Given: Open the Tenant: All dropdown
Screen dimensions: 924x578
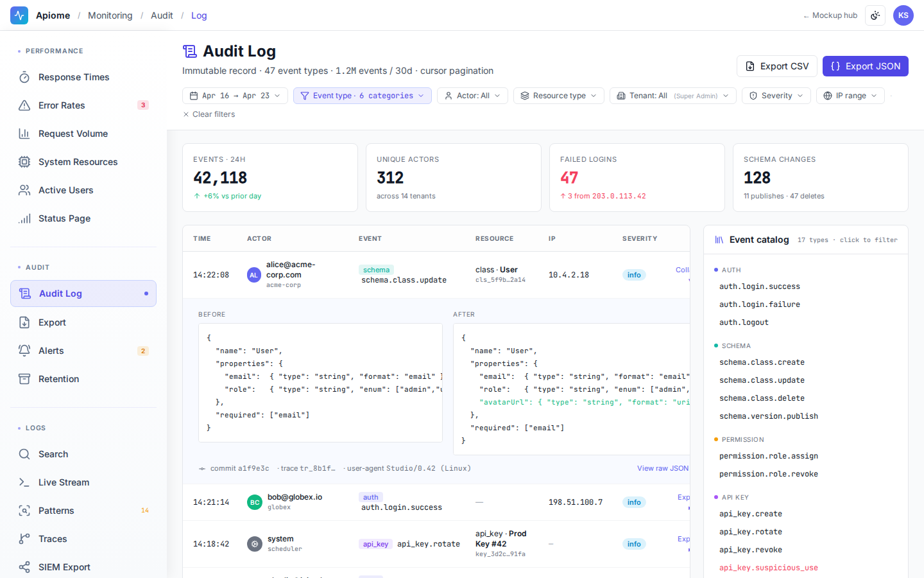Looking at the screenshot, I should point(673,96).
